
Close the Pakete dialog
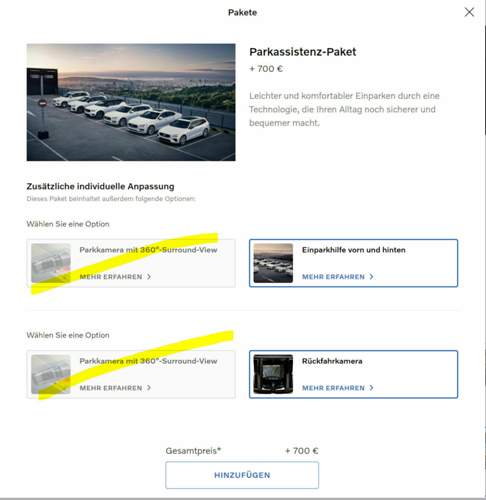pyautogui.click(x=469, y=12)
